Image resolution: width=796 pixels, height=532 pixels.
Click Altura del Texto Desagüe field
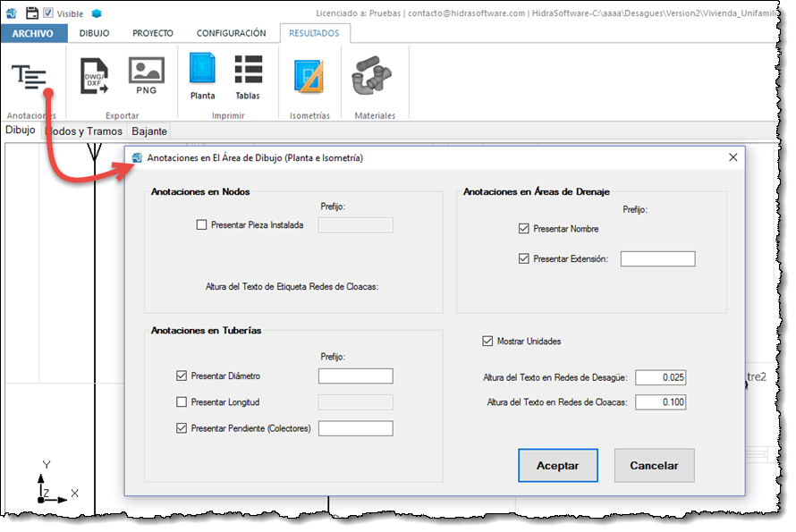660,377
